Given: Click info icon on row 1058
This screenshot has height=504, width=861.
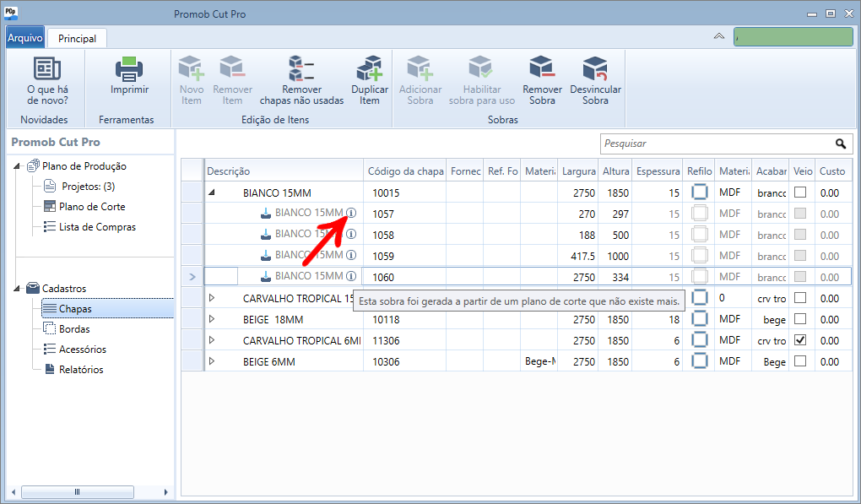Looking at the screenshot, I should pyautogui.click(x=351, y=234).
